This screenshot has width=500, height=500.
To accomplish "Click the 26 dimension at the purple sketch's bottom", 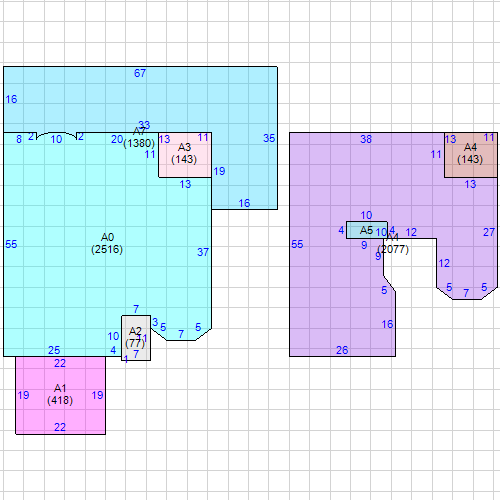I will 342,350.
